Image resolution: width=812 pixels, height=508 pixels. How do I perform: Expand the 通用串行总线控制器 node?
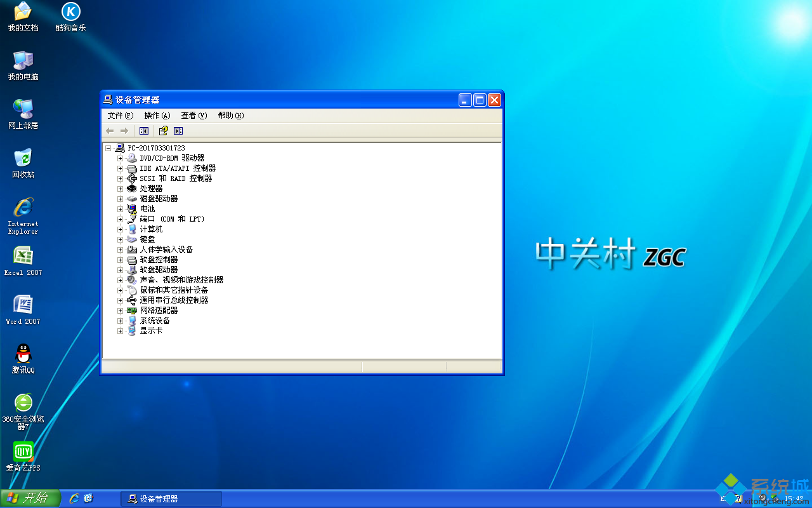coord(120,300)
